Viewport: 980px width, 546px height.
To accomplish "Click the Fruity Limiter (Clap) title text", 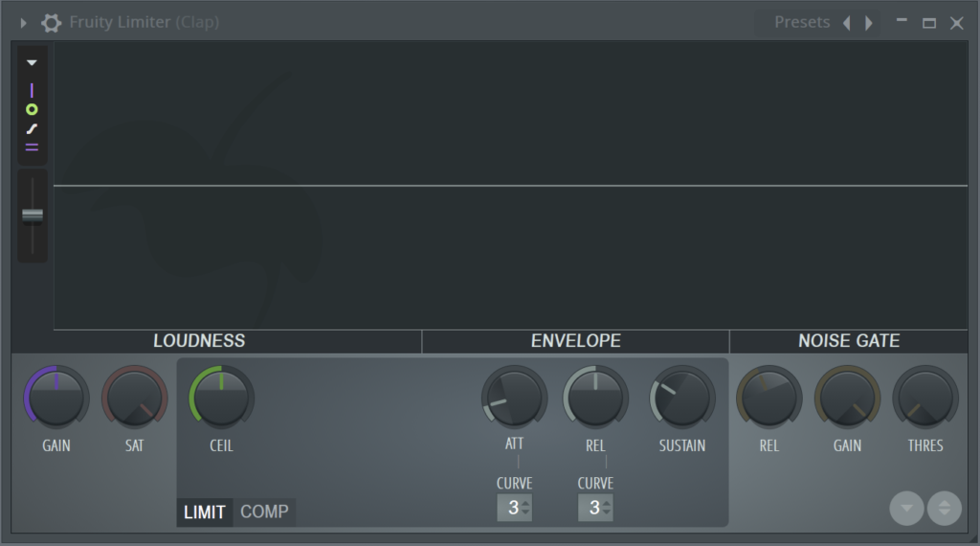I will pyautogui.click(x=145, y=22).
